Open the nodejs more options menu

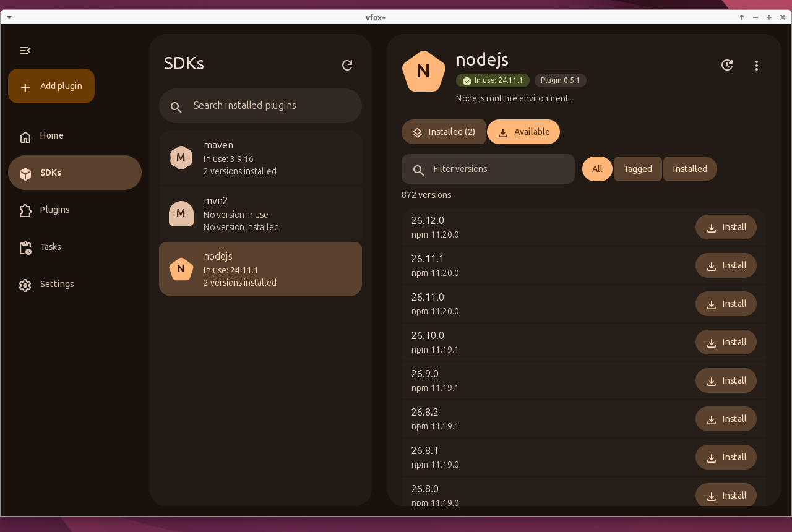click(757, 66)
